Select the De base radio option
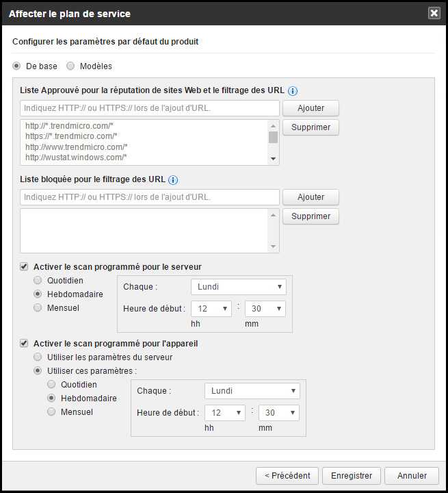The width and height of the screenshot is (448, 493). [x=17, y=66]
